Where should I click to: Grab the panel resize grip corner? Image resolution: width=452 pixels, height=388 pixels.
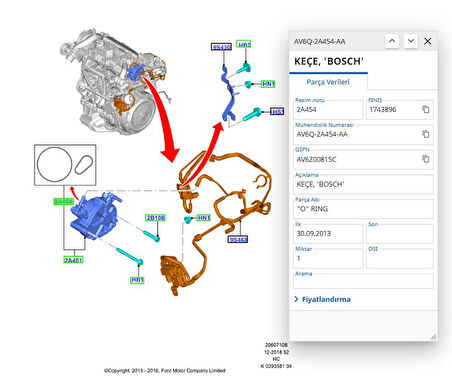433,337
